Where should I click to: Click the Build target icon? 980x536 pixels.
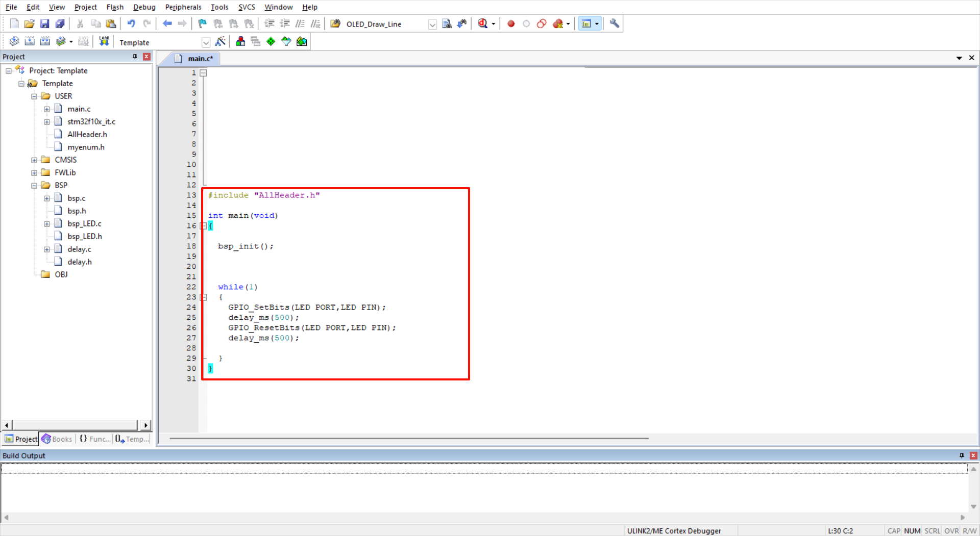pos(30,41)
